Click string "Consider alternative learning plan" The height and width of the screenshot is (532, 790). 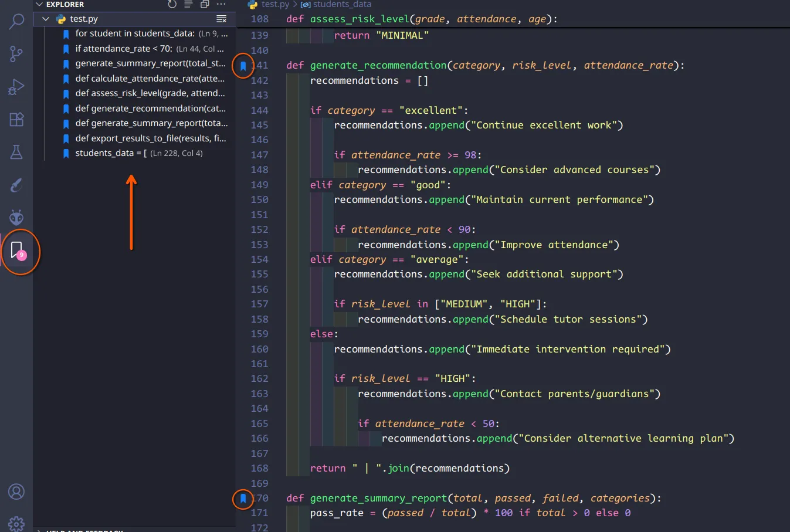coord(623,439)
